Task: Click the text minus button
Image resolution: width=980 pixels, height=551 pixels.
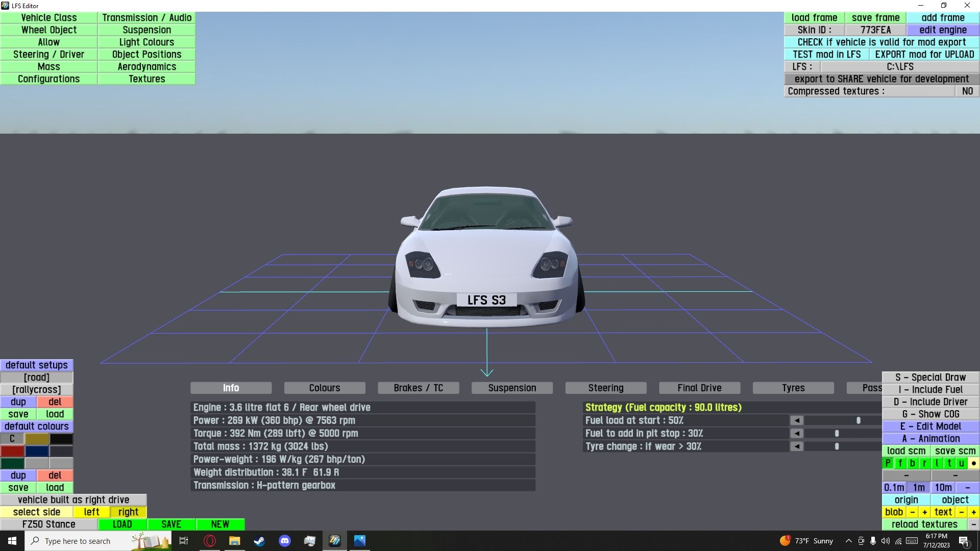Action: (x=962, y=512)
